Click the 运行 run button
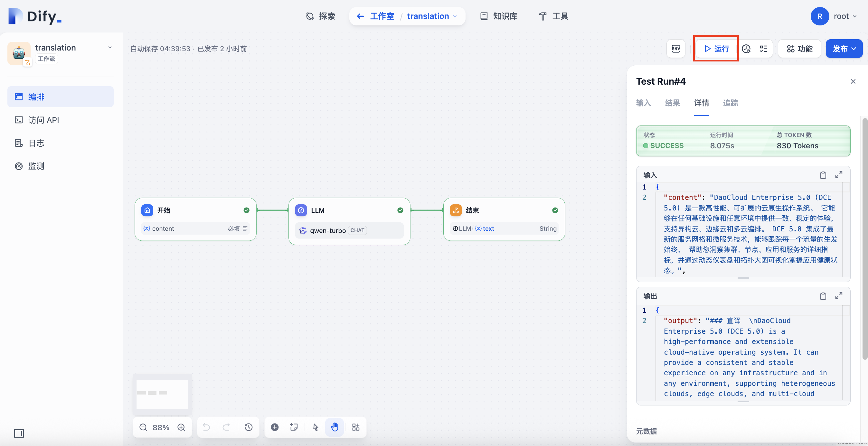The image size is (868, 446). (716, 49)
